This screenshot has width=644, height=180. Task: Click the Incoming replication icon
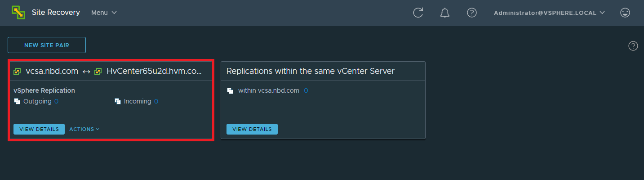pyautogui.click(x=118, y=101)
